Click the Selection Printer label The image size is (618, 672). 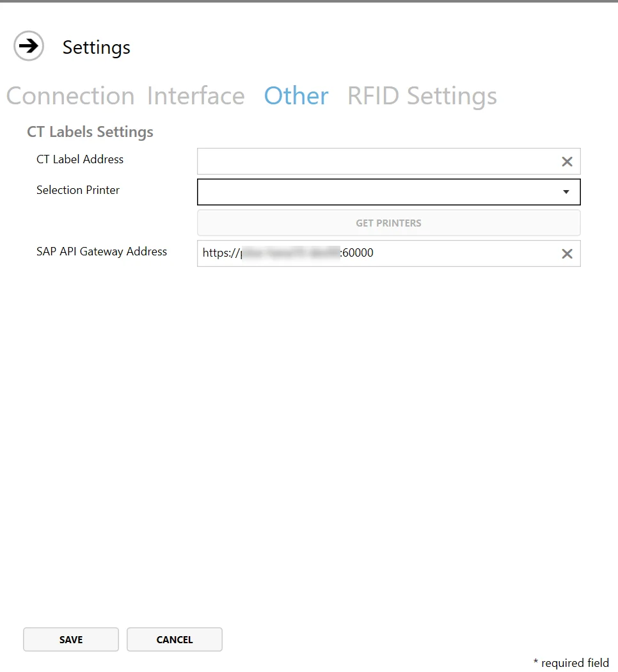point(78,190)
